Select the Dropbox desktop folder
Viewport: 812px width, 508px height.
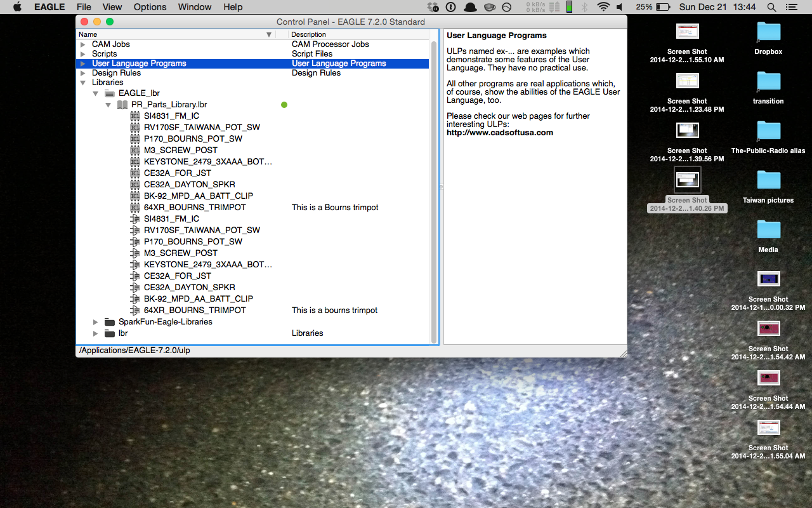tap(768, 32)
